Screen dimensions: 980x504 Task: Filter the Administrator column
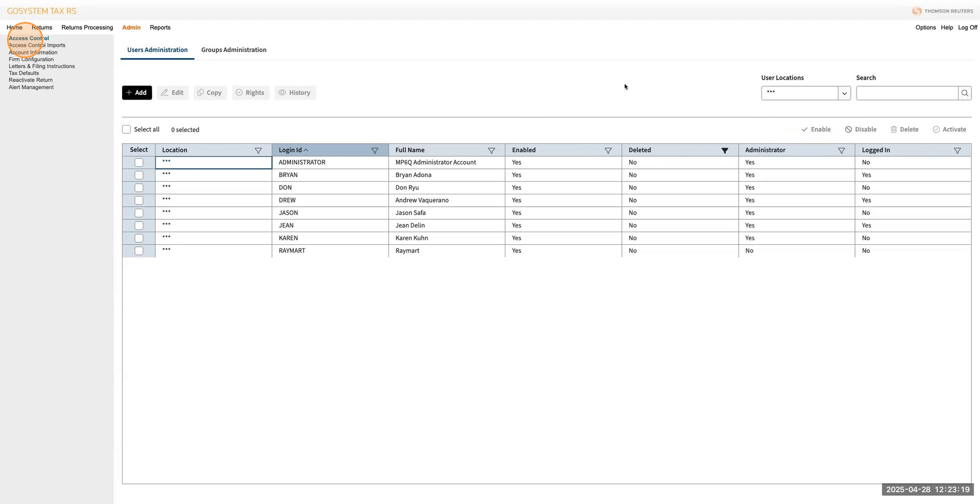pos(841,150)
